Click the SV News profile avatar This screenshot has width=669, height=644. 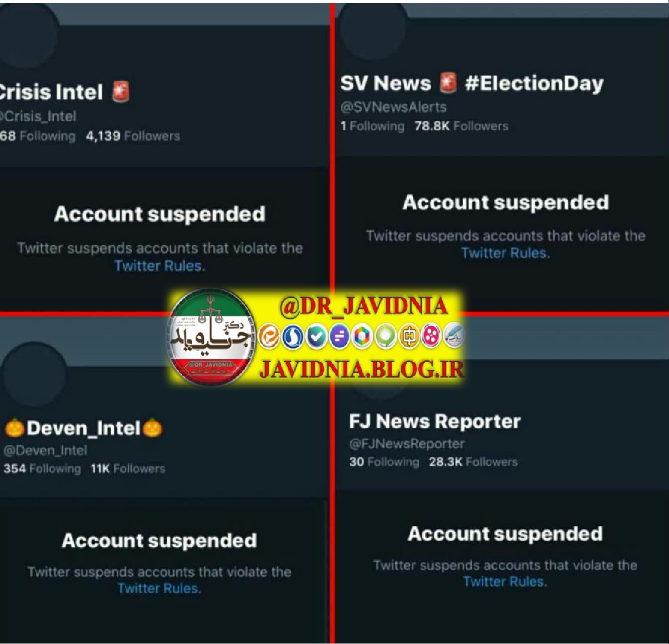point(373,28)
